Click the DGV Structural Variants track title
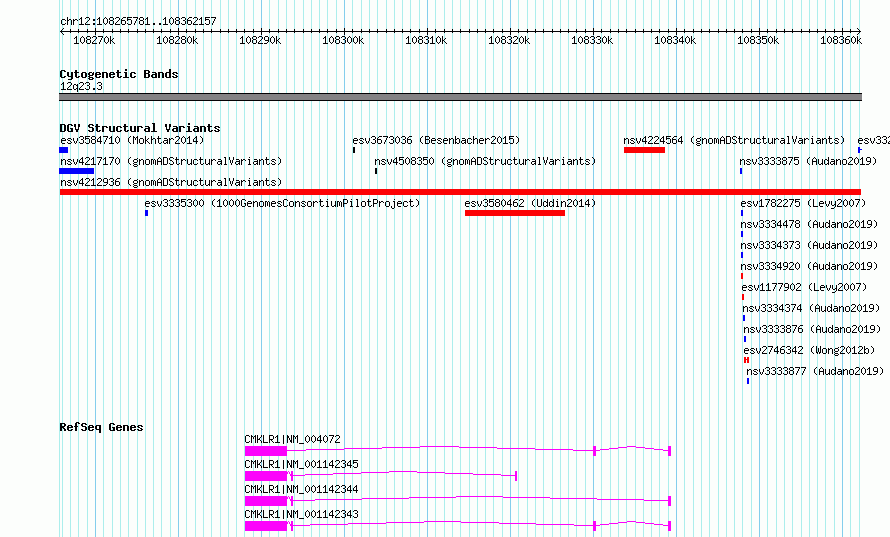The height and width of the screenshot is (537, 890). [140, 128]
